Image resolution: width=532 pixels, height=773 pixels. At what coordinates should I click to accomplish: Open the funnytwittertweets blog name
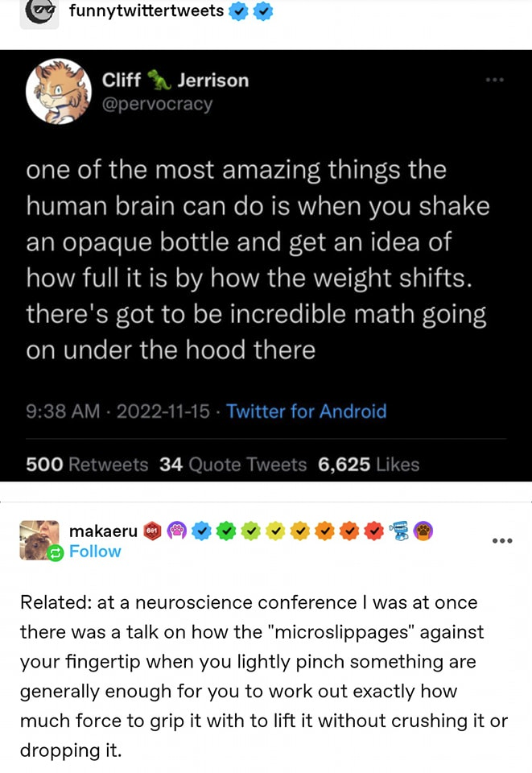point(146,11)
